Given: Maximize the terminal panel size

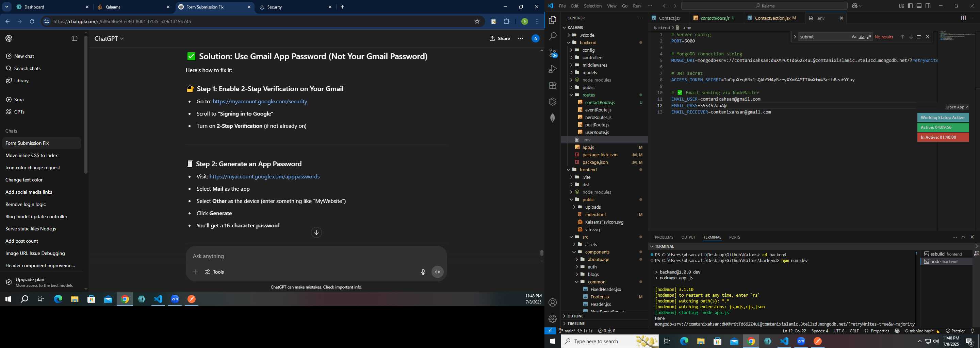Looking at the screenshot, I should coord(963,237).
